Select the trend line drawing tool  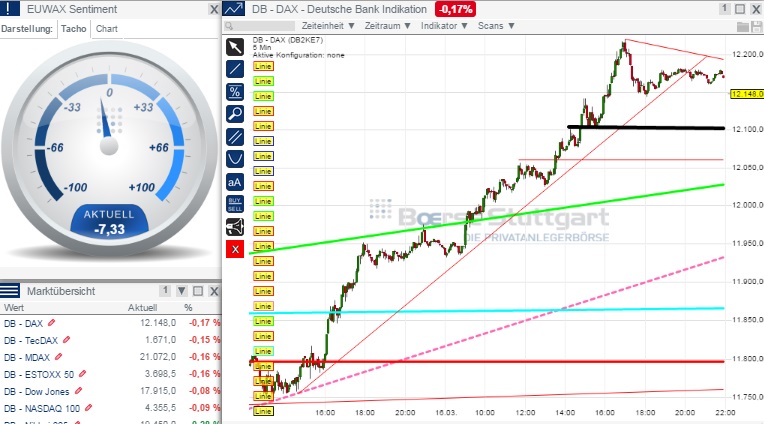[235, 69]
